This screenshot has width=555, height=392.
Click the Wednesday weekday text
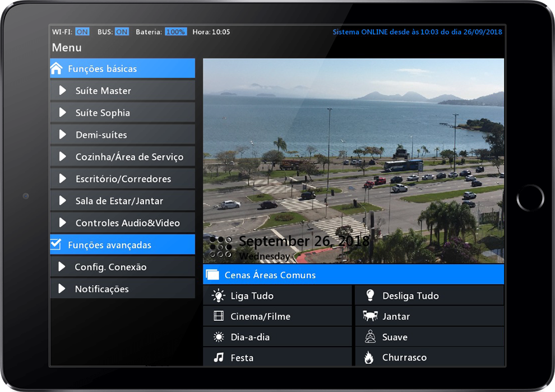coord(265,256)
